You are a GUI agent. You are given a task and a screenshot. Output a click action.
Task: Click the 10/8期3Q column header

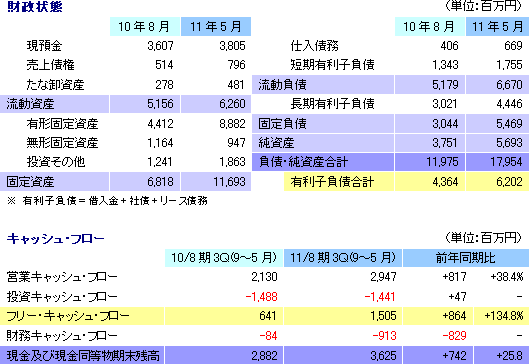click(224, 258)
